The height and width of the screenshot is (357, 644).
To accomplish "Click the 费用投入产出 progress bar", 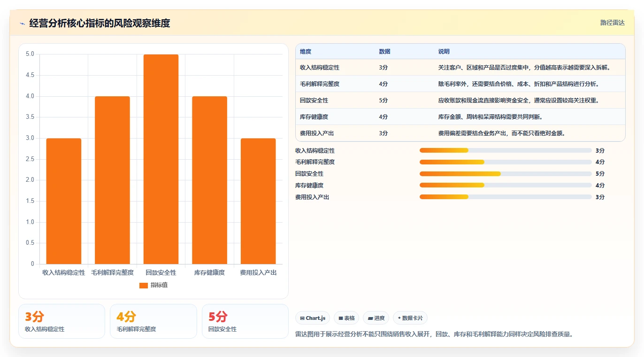I will 506,197.
